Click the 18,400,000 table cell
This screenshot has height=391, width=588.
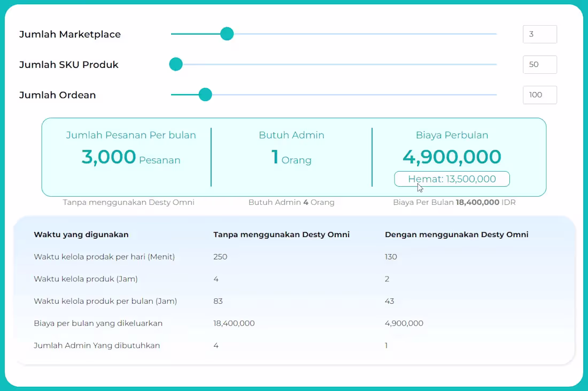234,323
